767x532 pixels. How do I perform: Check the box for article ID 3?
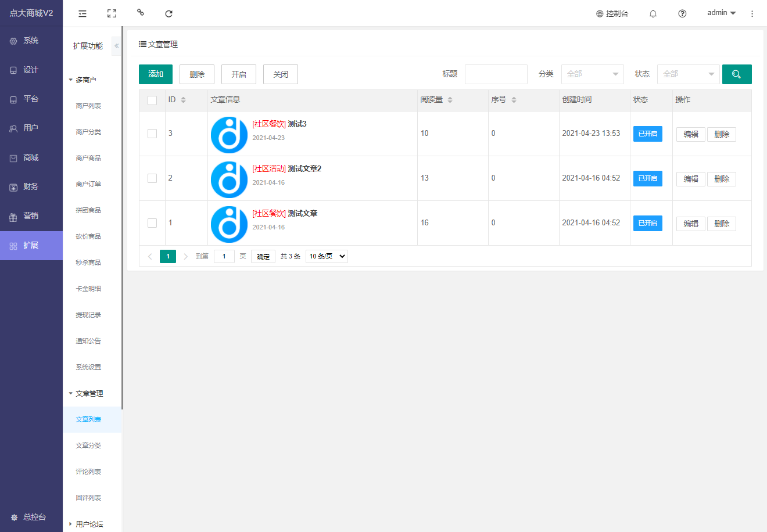(152, 134)
